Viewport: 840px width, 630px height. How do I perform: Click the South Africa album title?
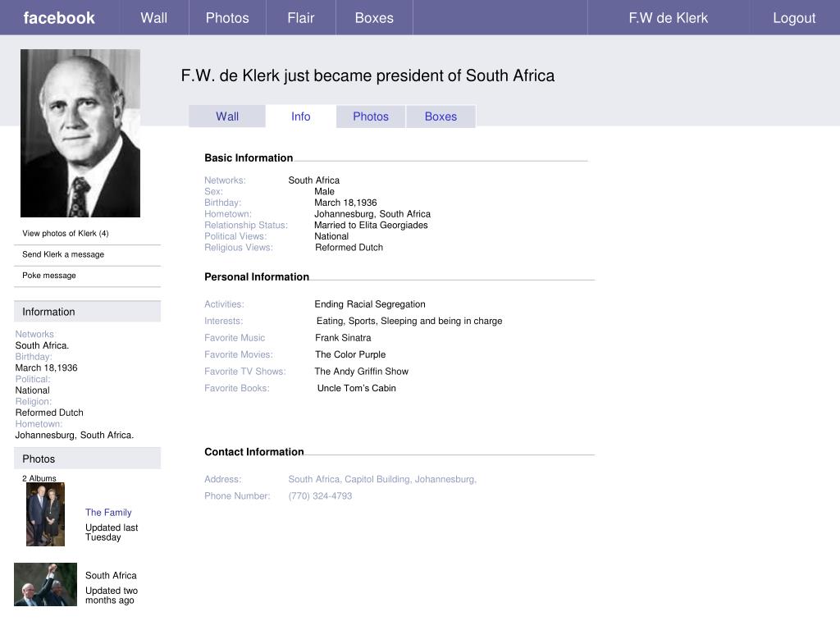click(111, 575)
